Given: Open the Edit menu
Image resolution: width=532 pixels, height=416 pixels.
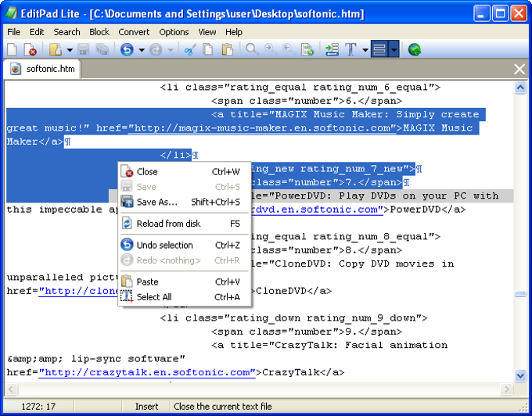Looking at the screenshot, I should [x=37, y=32].
